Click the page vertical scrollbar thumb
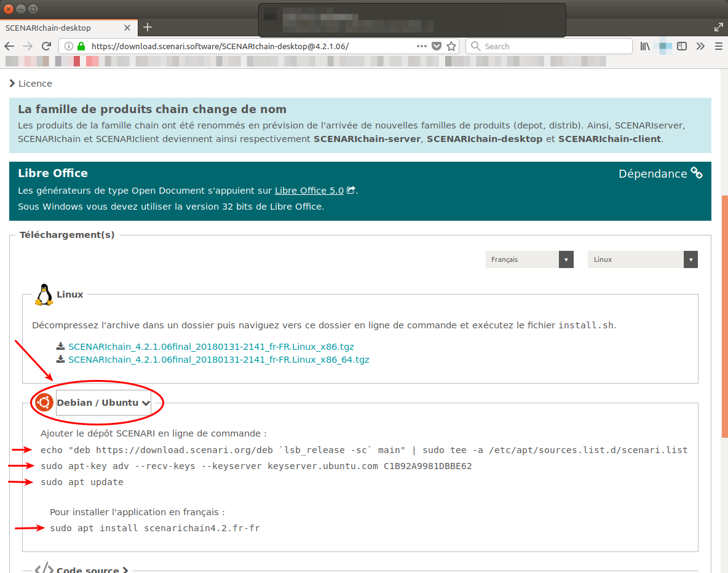 click(x=724, y=316)
